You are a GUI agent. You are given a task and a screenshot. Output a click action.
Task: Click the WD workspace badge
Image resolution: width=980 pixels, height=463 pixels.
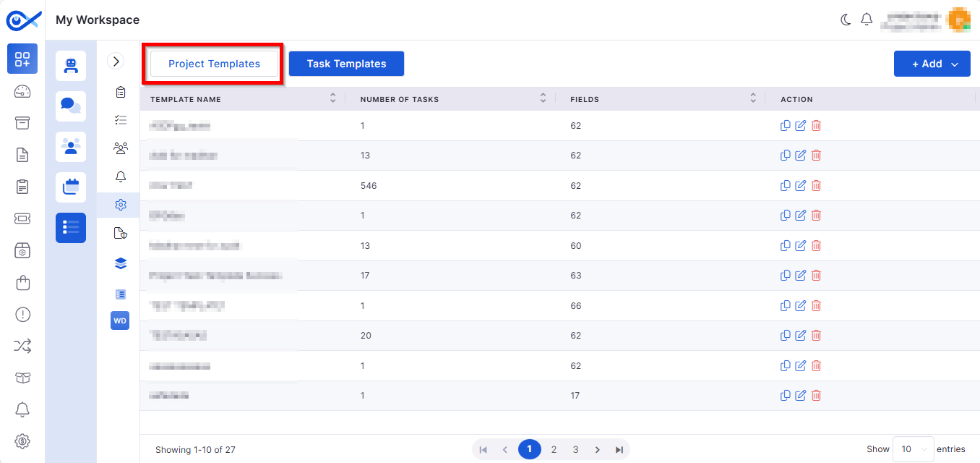(x=120, y=320)
